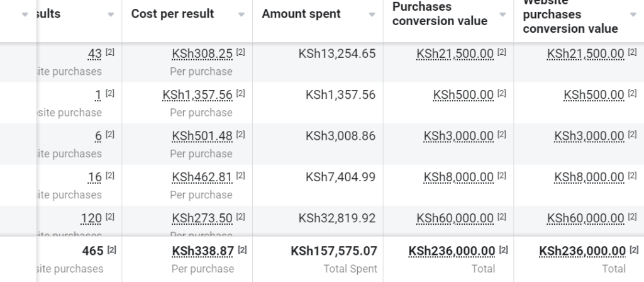Image resolution: width=644 pixels, height=282 pixels.
Task: Click footnote [2] beside 120 results
Action: click(110, 217)
